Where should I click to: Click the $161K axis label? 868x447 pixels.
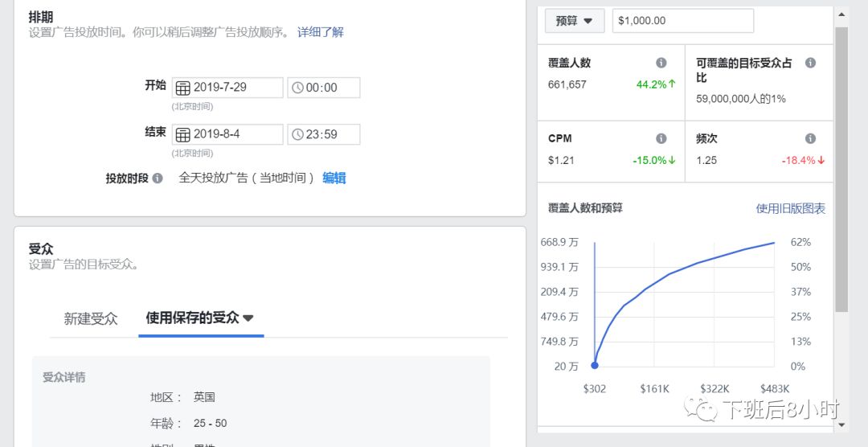tap(654, 389)
